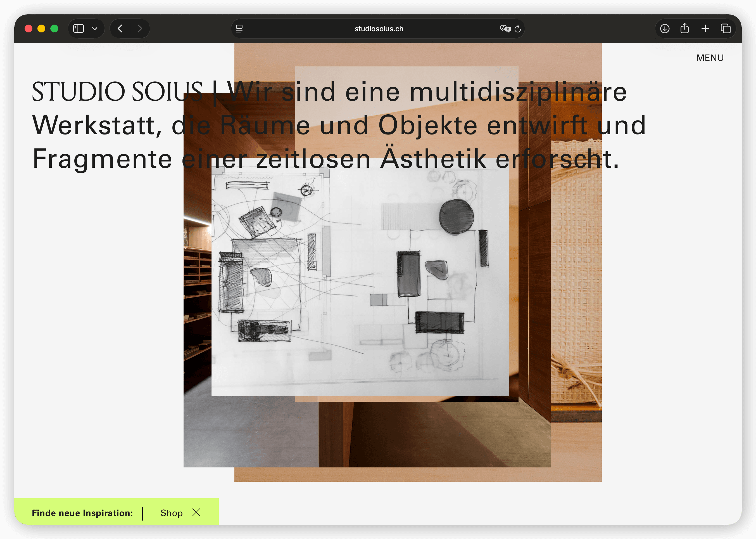Open a new tab

click(x=705, y=29)
